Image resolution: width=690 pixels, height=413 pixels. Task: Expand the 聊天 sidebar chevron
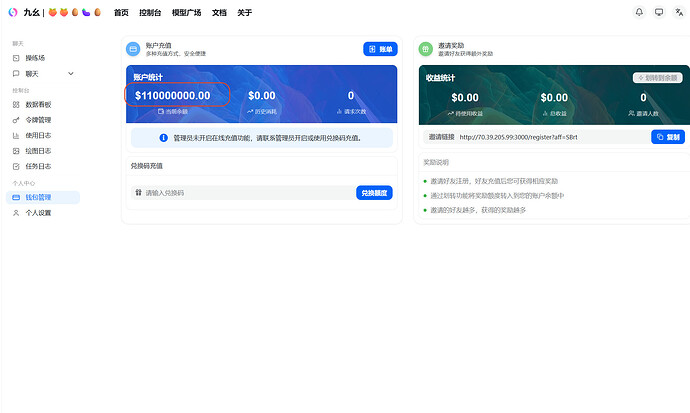(x=70, y=73)
